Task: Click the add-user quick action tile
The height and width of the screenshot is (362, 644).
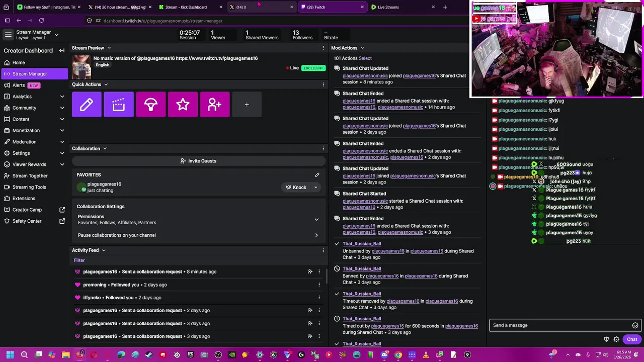Action: coord(215,105)
